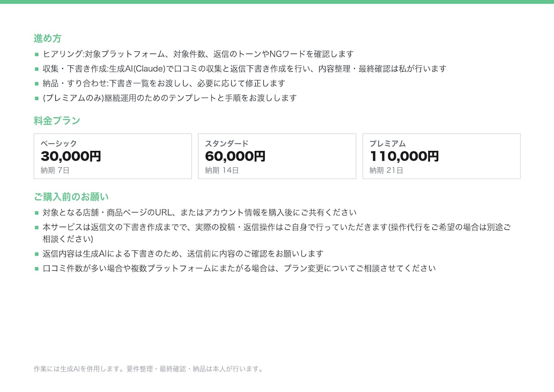Click the footer note 作業には生成AIを併用します

coord(148,369)
